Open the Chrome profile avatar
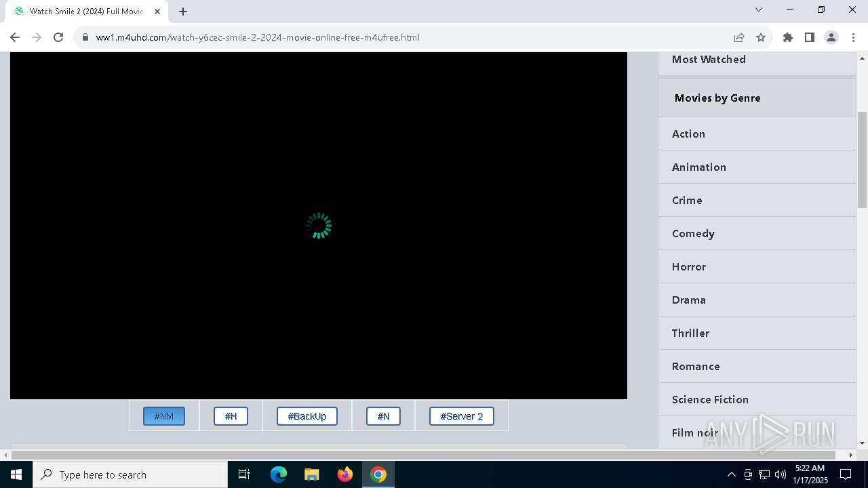Viewport: 868px width, 488px height. click(x=831, y=37)
